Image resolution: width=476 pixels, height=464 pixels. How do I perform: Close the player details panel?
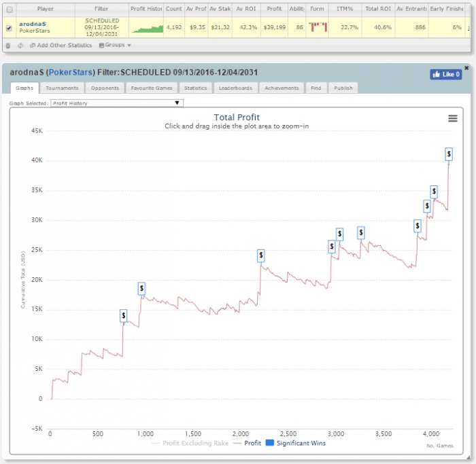[466, 68]
